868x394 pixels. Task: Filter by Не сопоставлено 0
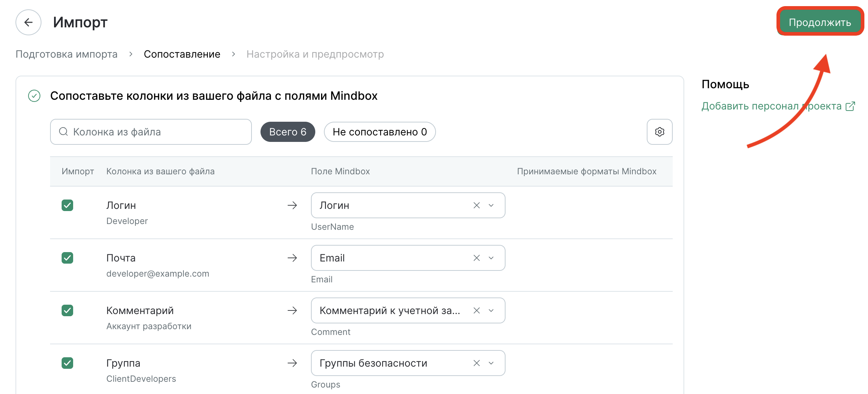pyautogui.click(x=380, y=132)
